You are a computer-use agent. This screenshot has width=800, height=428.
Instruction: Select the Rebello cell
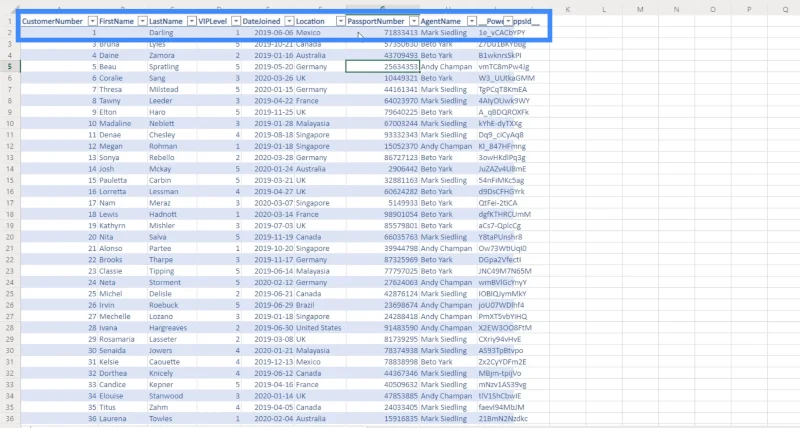point(172,158)
